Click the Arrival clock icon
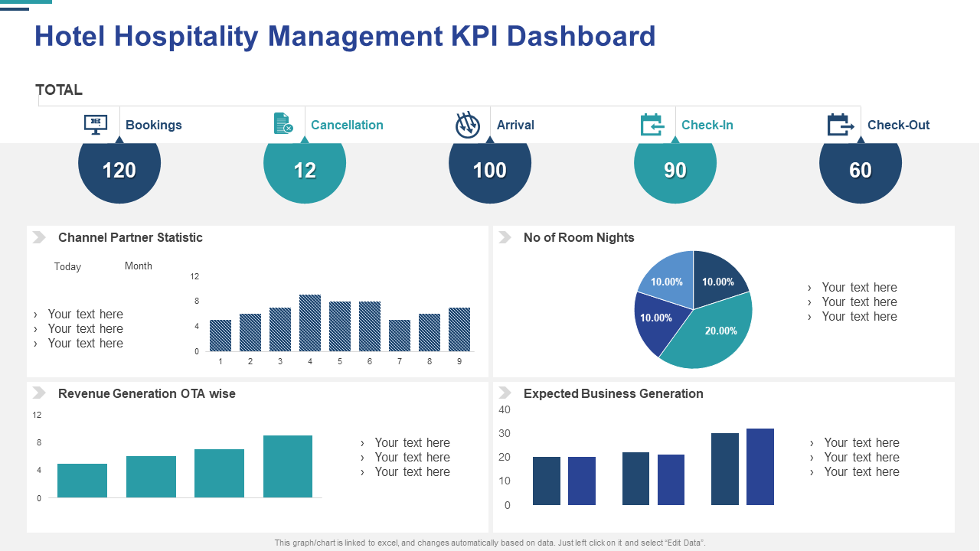This screenshot has height=551, width=980. [468, 124]
